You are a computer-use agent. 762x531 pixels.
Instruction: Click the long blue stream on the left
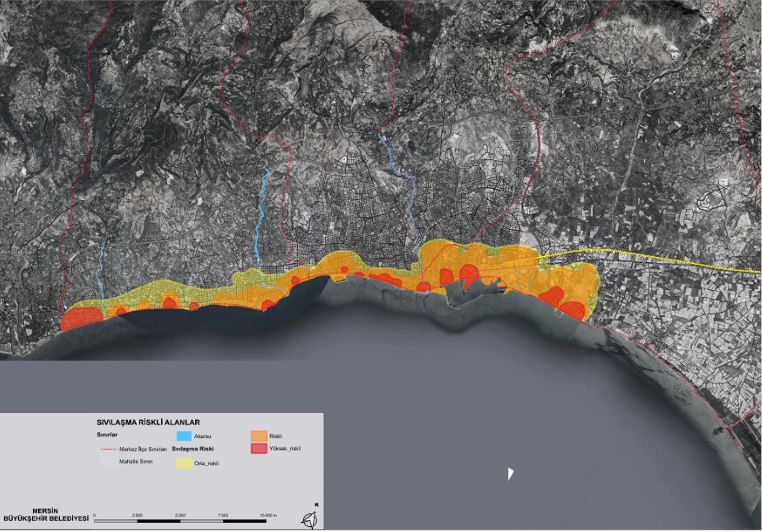pos(262,215)
